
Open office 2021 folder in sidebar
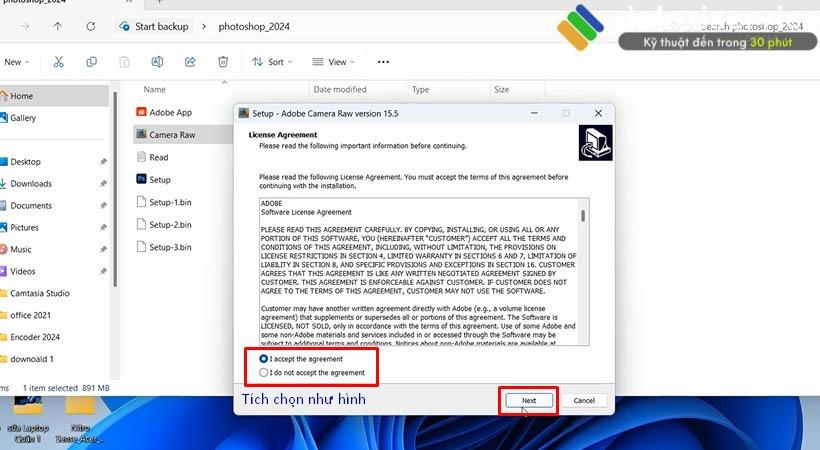pos(30,316)
